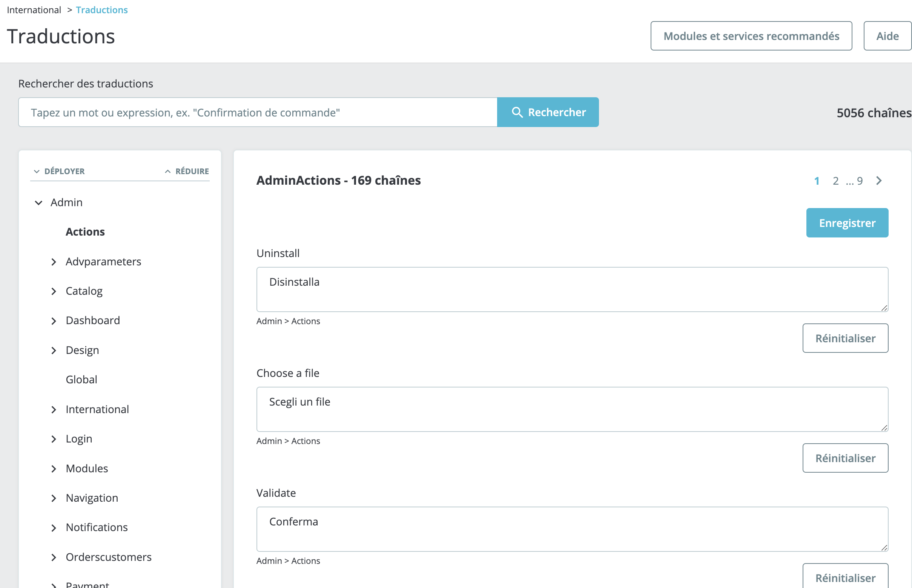Expand the Design tree node
This screenshot has width=912, height=588.
click(x=54, y=351)
